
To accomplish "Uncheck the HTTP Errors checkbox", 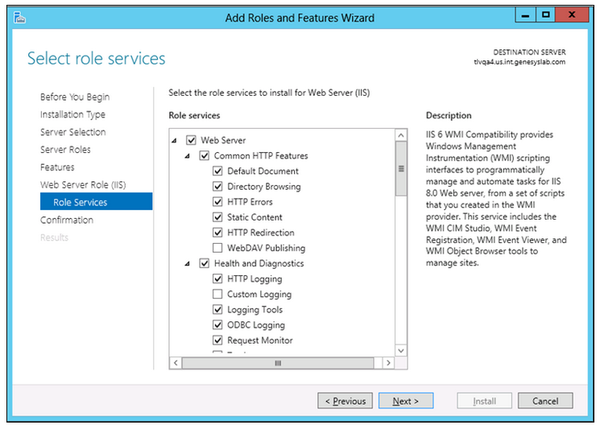I will tap(218, 202).
